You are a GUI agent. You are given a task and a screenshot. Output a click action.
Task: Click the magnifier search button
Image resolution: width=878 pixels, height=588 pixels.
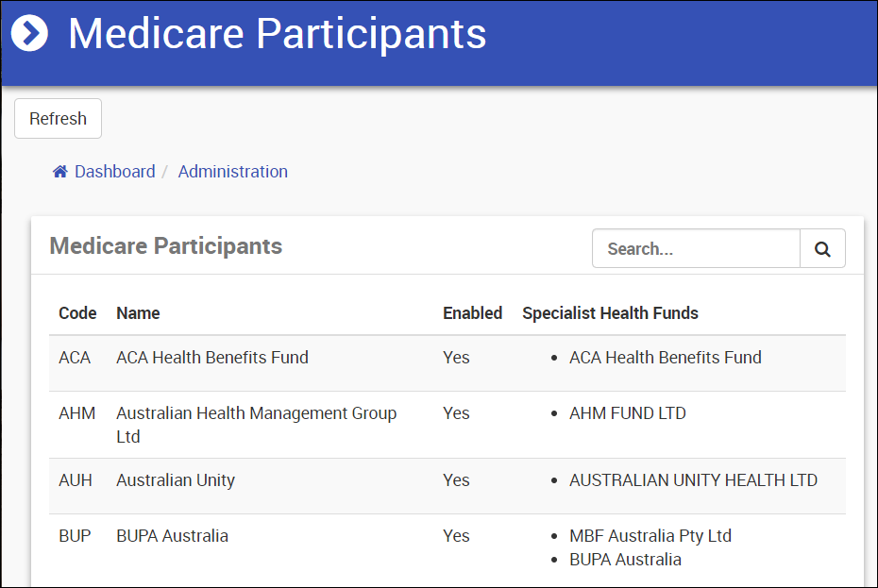[x=822, y=249]
